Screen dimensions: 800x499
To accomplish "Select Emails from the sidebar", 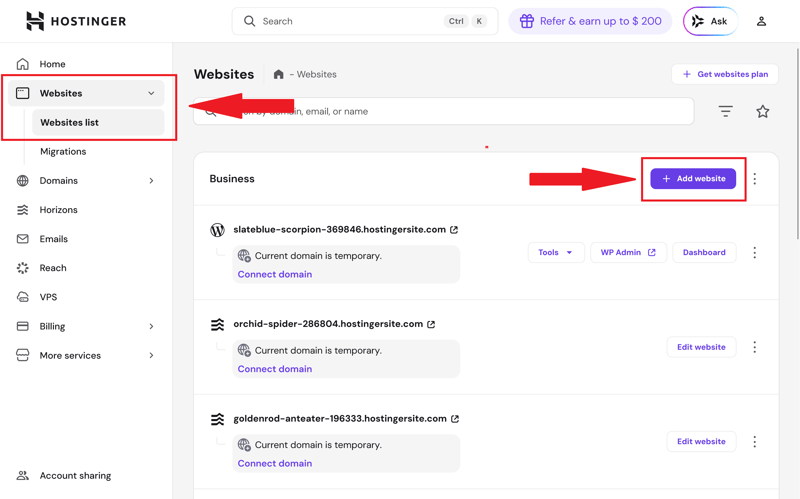I will pos(53,239).
